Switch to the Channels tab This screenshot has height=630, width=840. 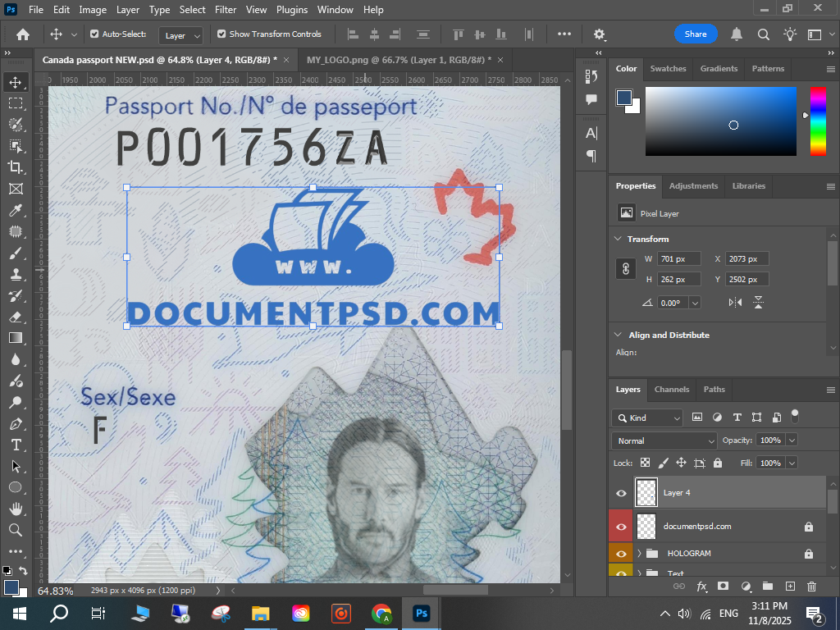pos(671,389)
